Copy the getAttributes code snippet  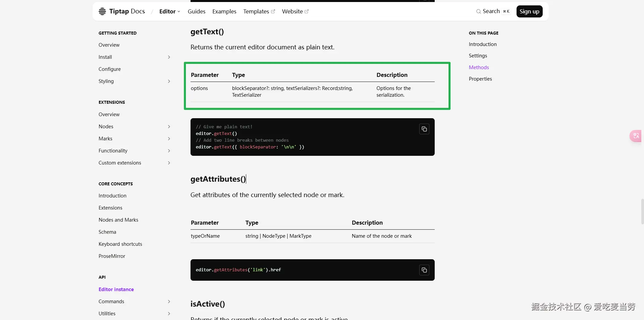pos(424,270)
